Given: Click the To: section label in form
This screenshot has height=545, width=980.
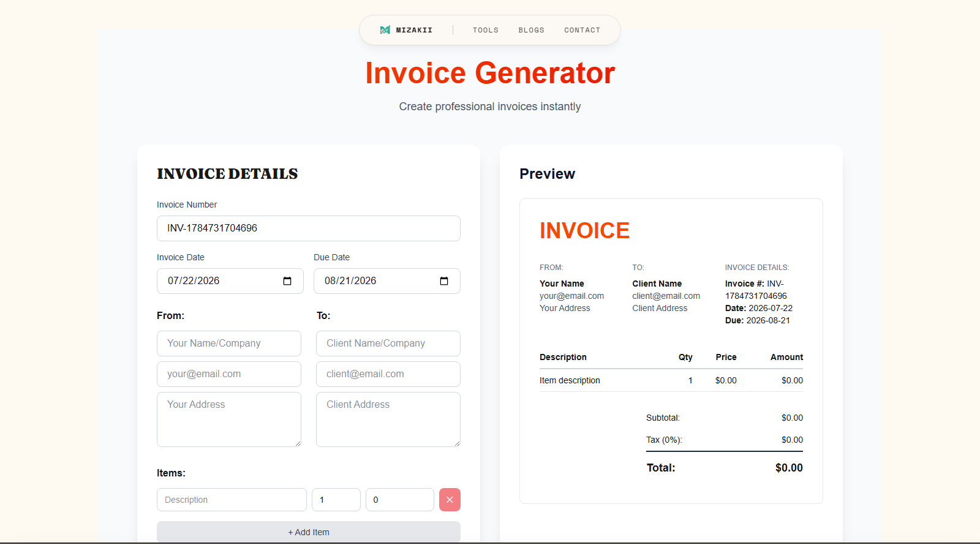Looking at the screenshot, I should pos(323,315).
